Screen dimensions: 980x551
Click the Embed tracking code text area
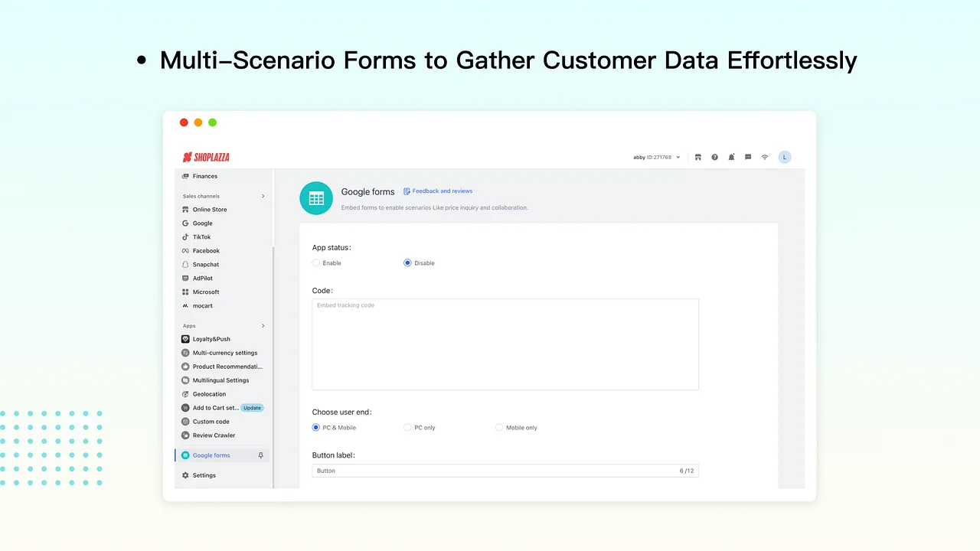505,344
